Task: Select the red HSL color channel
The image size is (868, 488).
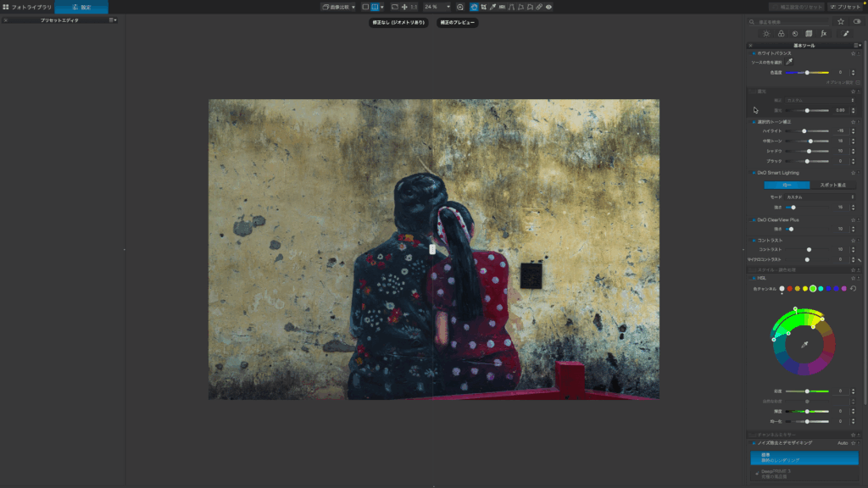Action: click(789, 288)
